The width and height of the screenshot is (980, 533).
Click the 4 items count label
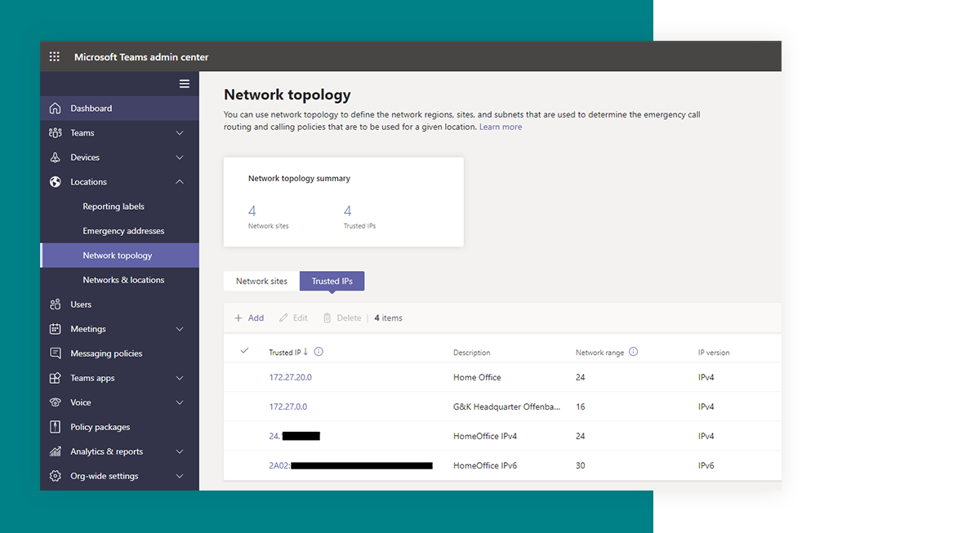pyautogui.click(x=388, y=318)
